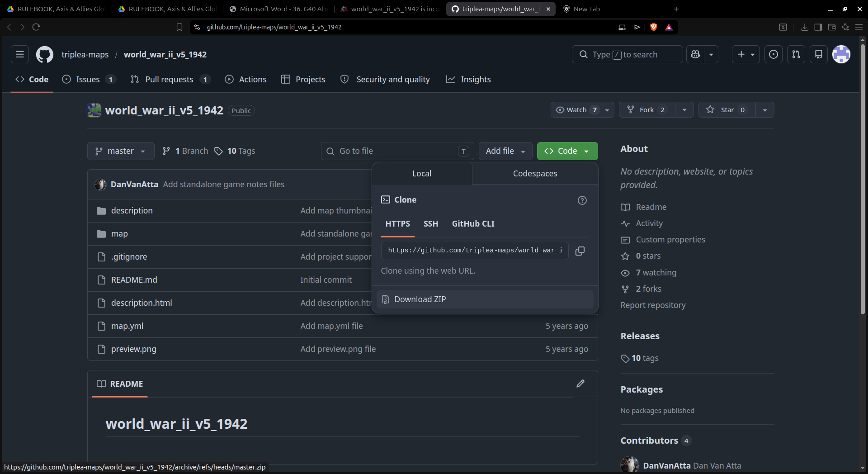Open the issues inbox icon in header
Image resolution: width=868 pixels, height=474 pixels.
tap(774, 54)
